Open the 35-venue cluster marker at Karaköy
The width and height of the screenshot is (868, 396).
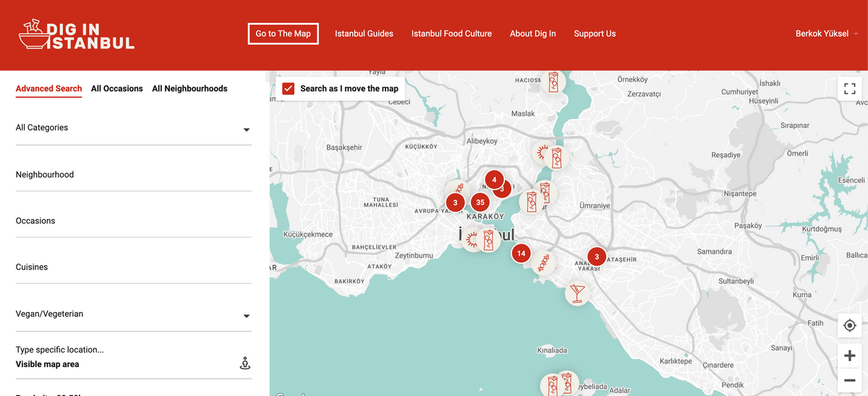(x=480, y=202)
